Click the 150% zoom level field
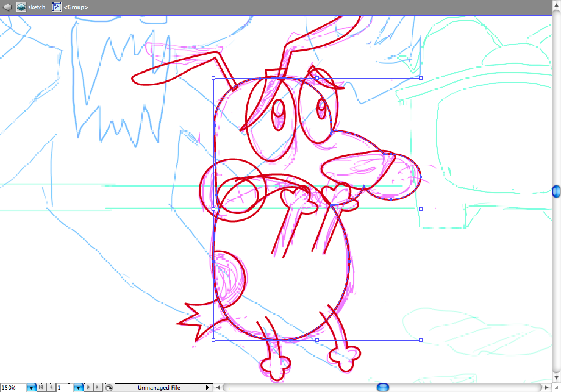 tap(13, 387)
